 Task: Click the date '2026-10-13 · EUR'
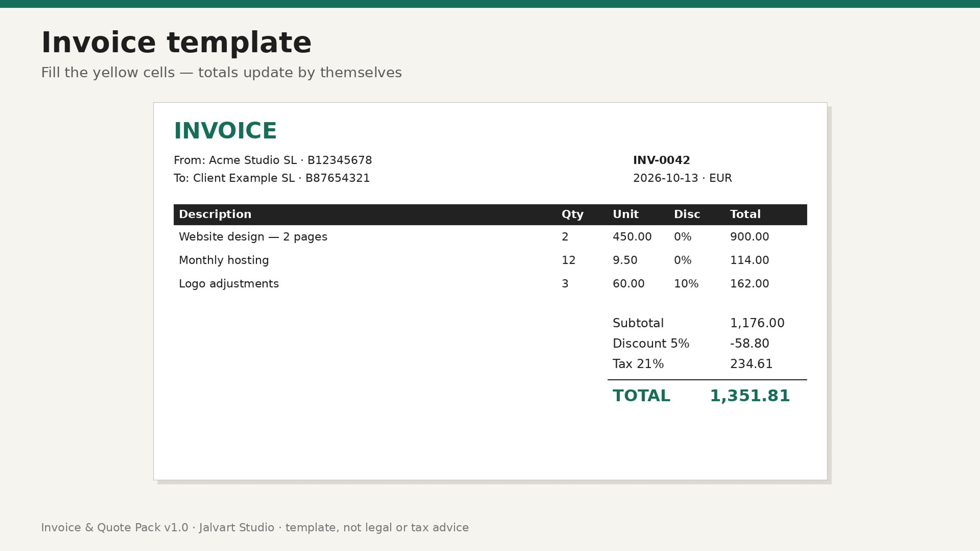(x=682, y=178)
